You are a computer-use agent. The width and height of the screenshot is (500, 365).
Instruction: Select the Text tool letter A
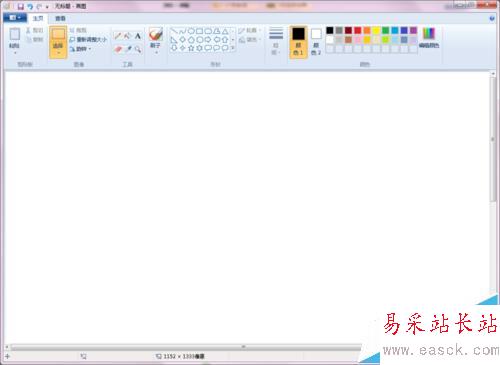138,36
